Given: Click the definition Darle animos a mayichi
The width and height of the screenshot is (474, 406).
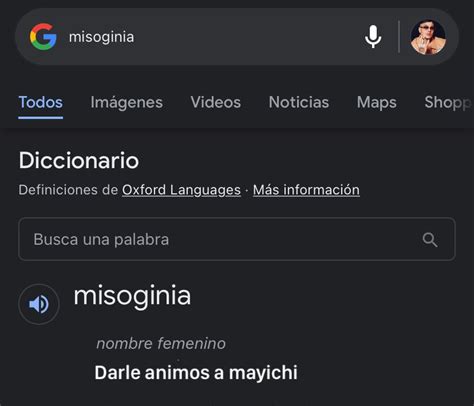Looking at the screenshot, I should (196, 372).
